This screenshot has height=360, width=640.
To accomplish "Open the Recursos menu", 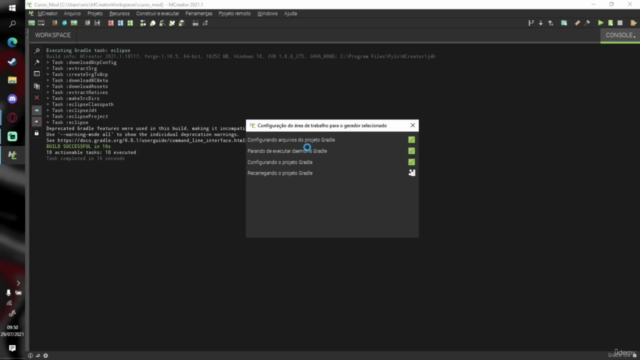I will tap(119, 13).
